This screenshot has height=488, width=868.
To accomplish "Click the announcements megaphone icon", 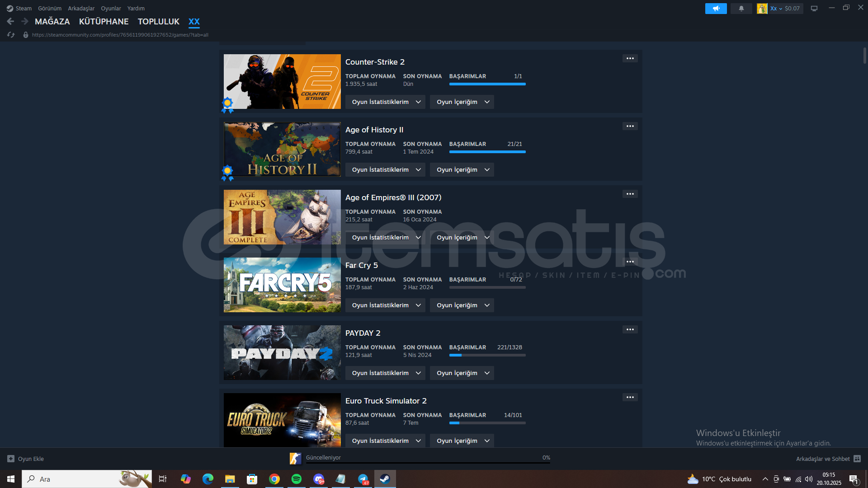I will coord(716,9).
